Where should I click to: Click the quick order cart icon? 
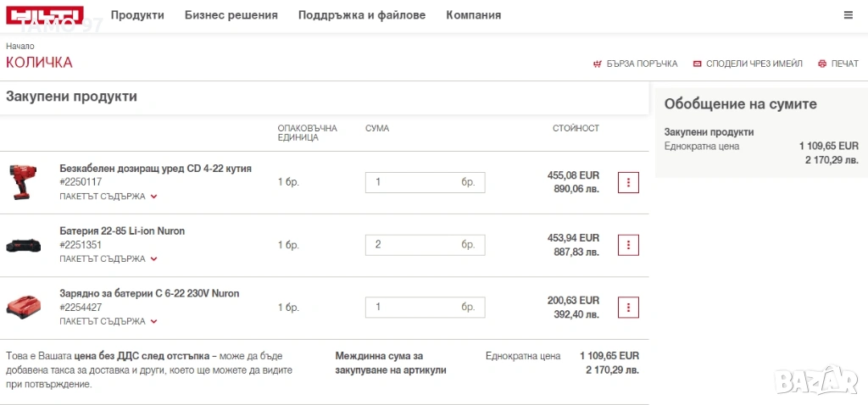pyautogui.click(x=597, y=64)
